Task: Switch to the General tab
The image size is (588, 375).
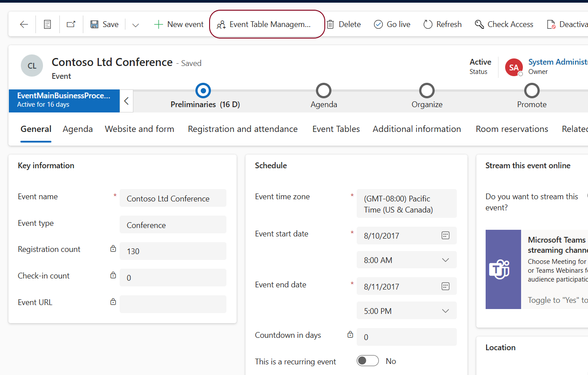Action: click(36, 129)
